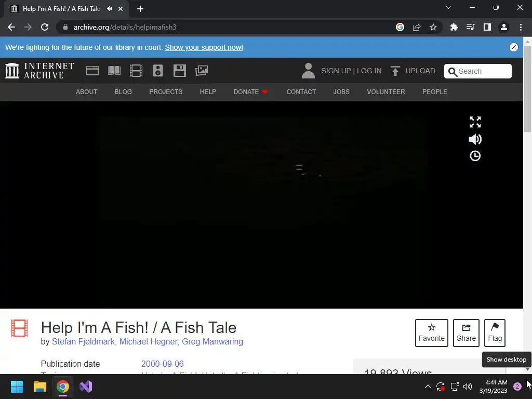The height and width of the screenshot is (399, 532).
Task: Click the address bar URL
Action: pyautogui.click(x=125, y=27)
